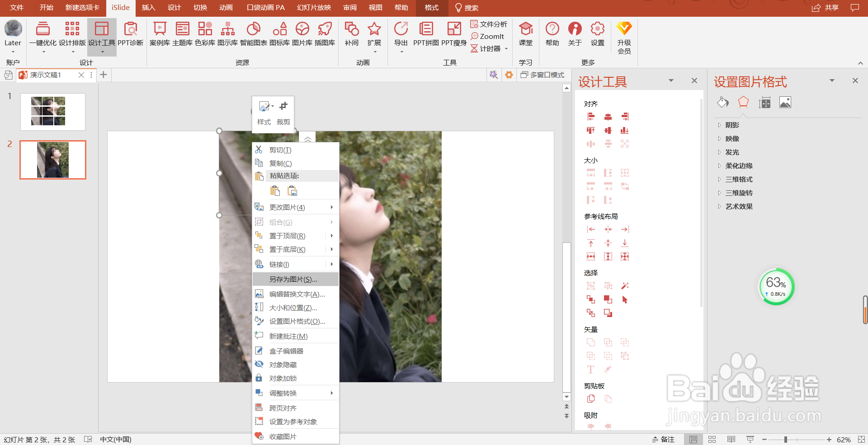Click the 共享 share button
868x445 pixels.
pos(825,8)
